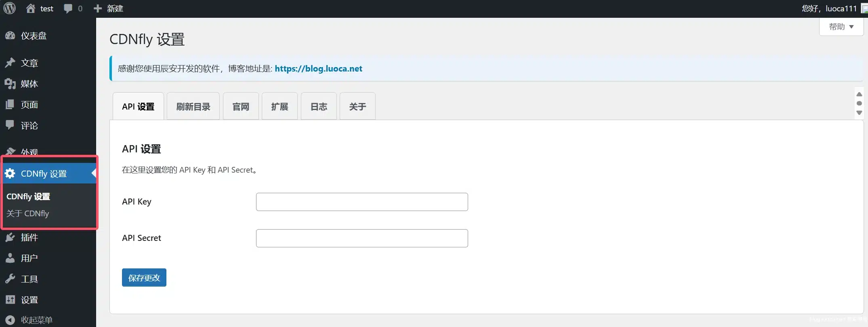Switch to the 扩展 tab

[280, 107]
